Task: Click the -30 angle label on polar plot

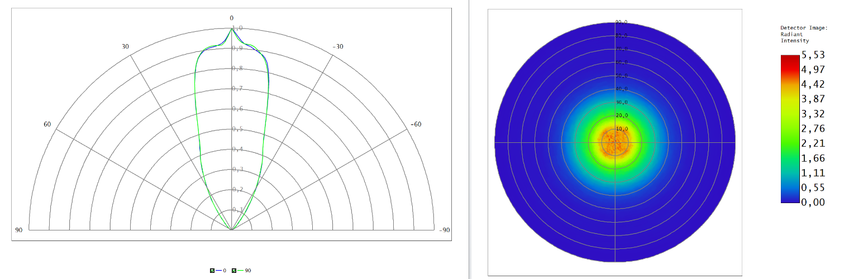Action: point(338,46)
